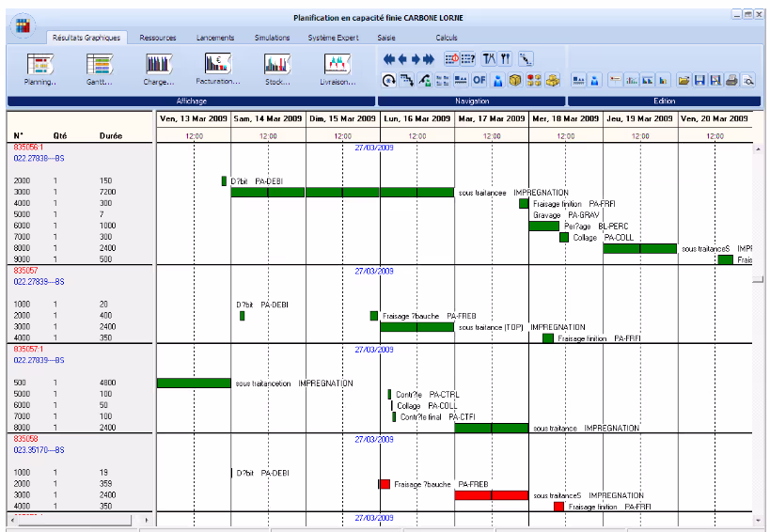Open the Lancements tab
The image size is (770, 532).
point(215,38)
